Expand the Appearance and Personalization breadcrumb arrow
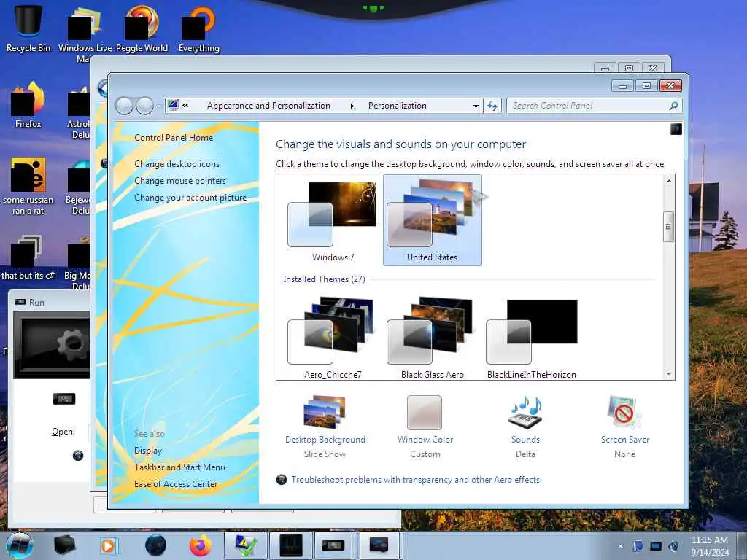This screenshot has width=747, height=560. click(x=352, y=106)
